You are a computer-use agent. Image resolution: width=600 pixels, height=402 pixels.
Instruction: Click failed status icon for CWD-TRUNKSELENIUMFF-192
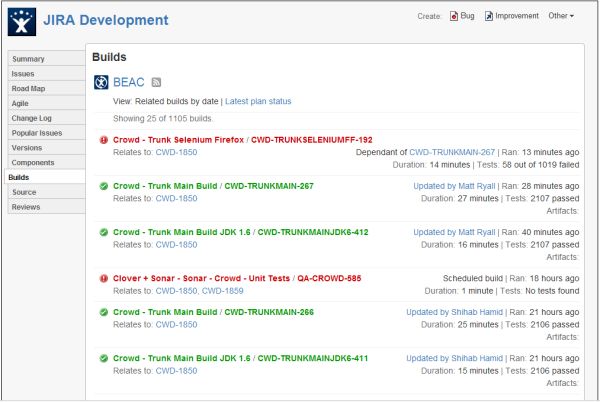(x=104, y=140)
